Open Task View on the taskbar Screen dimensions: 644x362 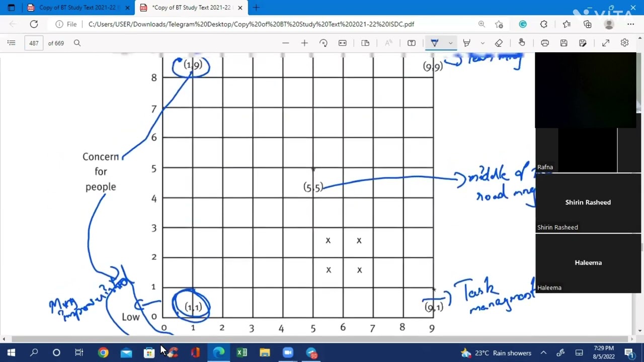(79, 353)
